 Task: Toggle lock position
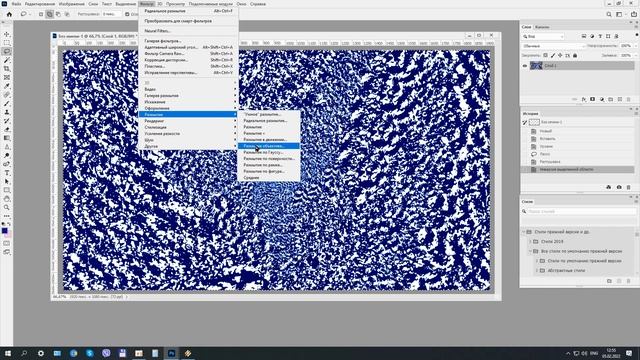pyautogui.click(x=560, y=55)
